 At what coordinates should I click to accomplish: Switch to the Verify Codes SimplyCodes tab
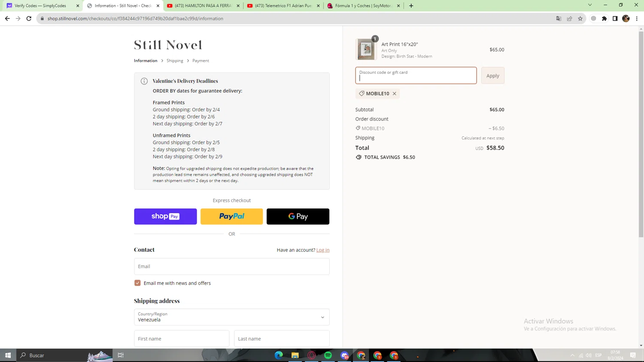coord(41,6)
